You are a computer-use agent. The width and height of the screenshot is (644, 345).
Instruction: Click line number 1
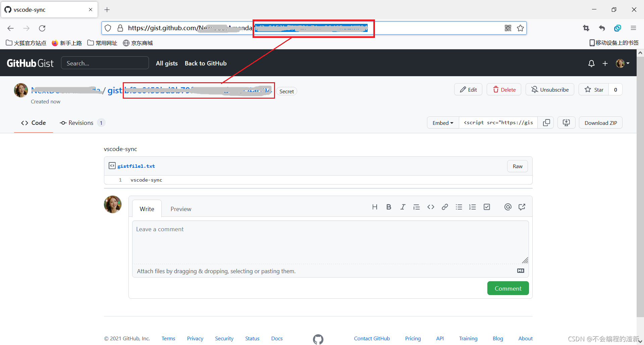pyautogui.click(x=120, y=180)
